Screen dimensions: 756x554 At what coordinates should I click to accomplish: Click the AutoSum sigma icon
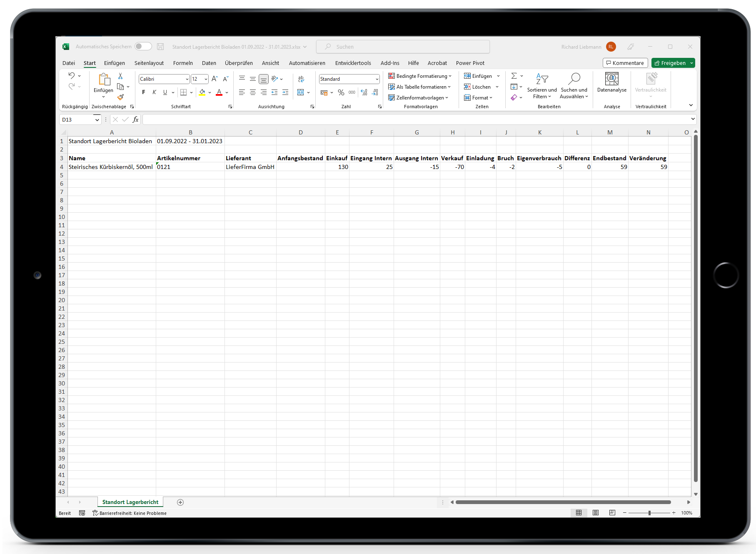(514, 76)
